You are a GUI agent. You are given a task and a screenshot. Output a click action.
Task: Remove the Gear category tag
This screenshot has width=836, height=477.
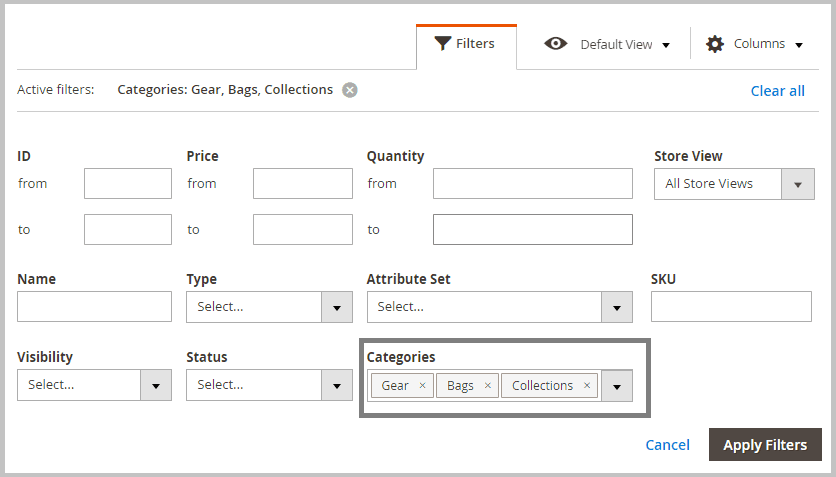click(422, 386)
